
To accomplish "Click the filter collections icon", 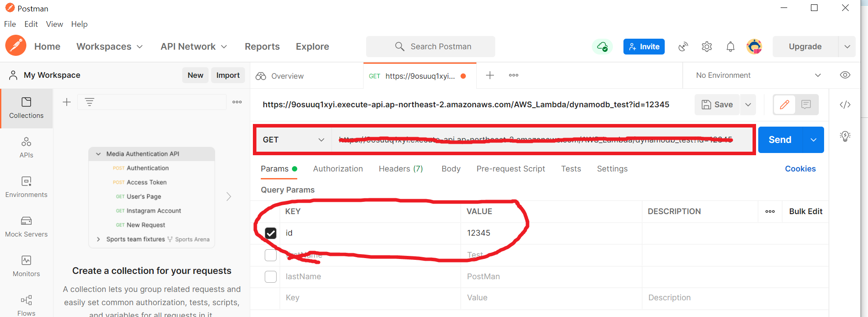I will pos(90,102).
